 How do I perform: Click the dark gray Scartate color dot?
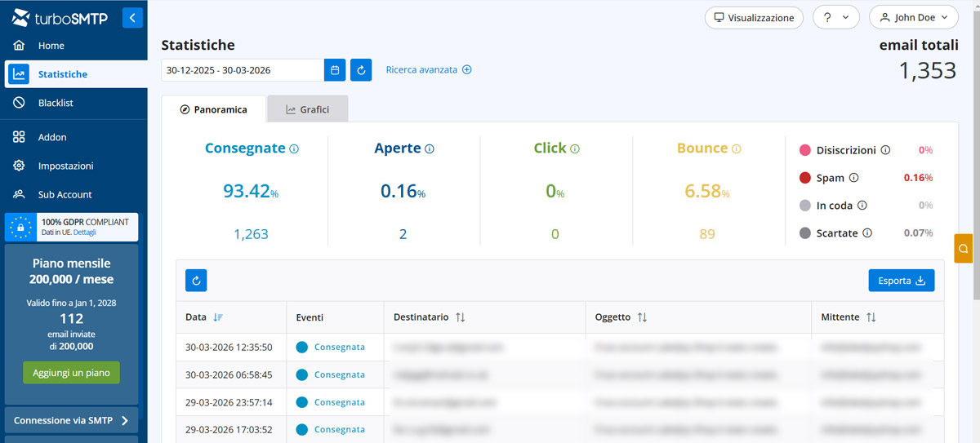[x=805, y=233]
